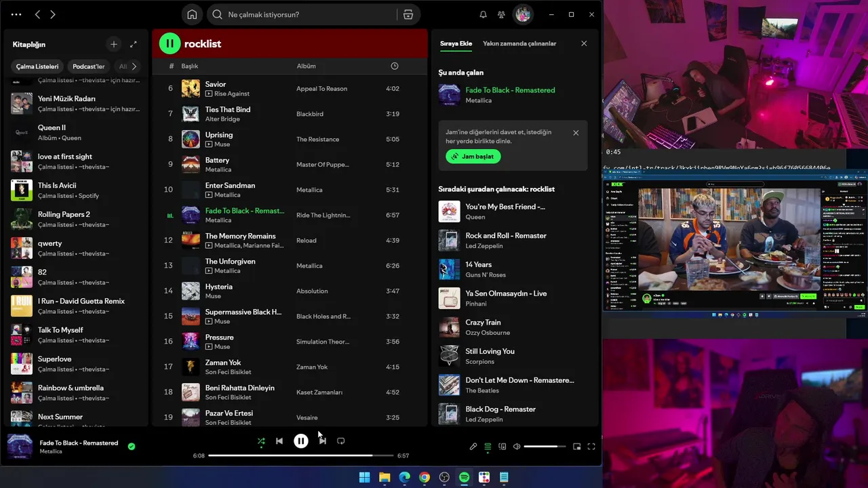The height and width of the screenshot is (488, 868).
Task: Go back with the left arrow
Action: [x=37, y=14]
